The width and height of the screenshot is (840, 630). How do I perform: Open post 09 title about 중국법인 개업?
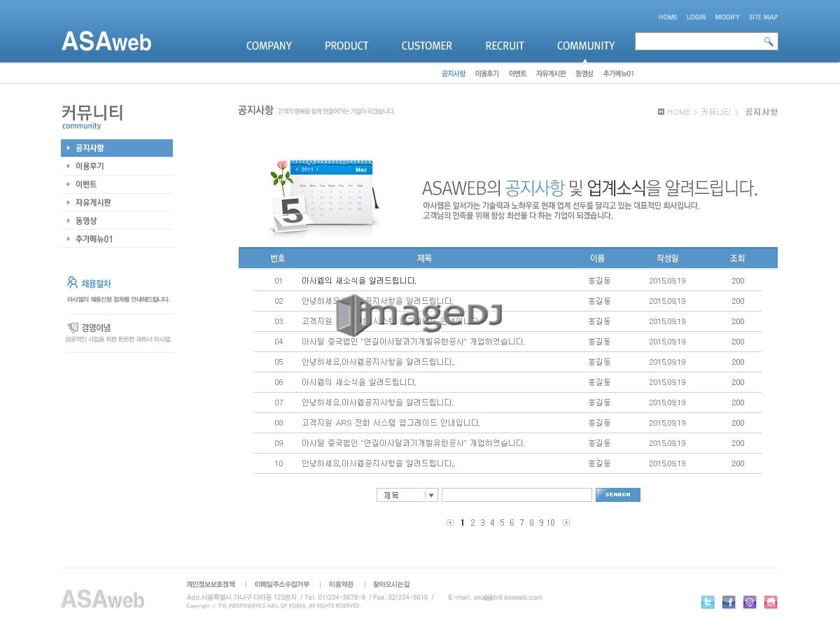(x=413, y=443)
